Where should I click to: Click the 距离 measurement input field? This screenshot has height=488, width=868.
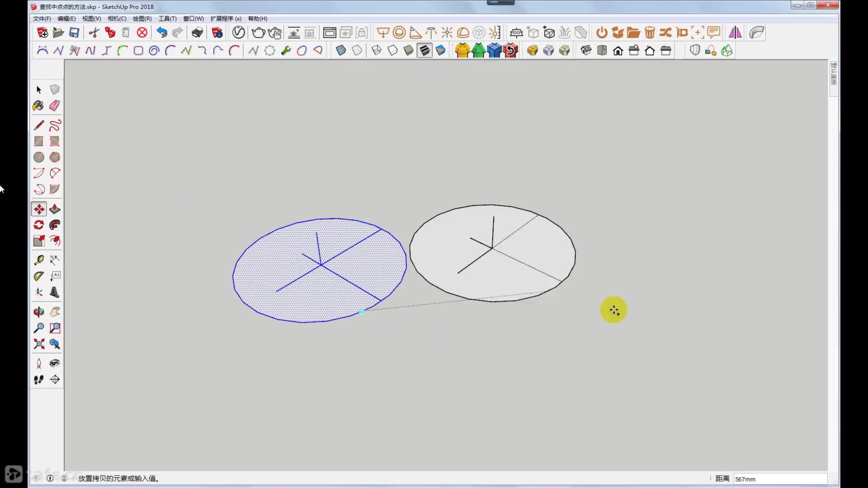[780, 479]
